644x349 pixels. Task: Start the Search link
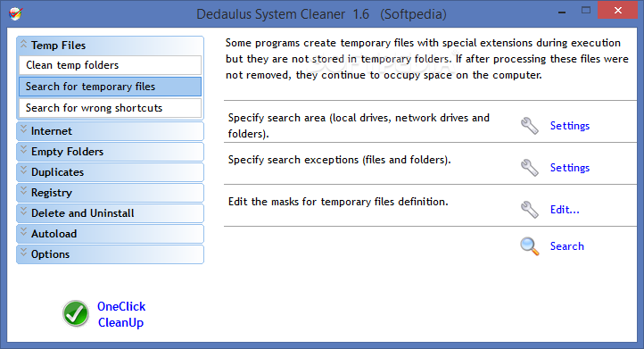click(x=566, y=246)
